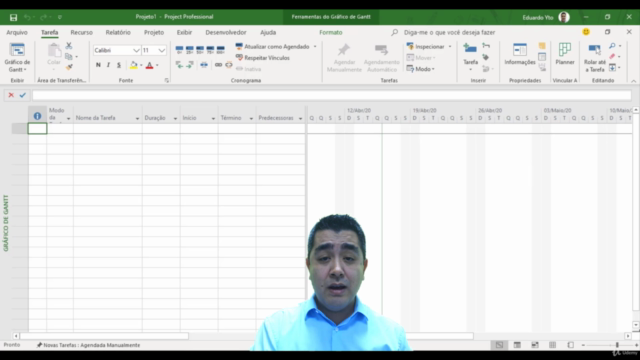
Task: Click the Cut scissors icon
Action: (x=69, y=46)
